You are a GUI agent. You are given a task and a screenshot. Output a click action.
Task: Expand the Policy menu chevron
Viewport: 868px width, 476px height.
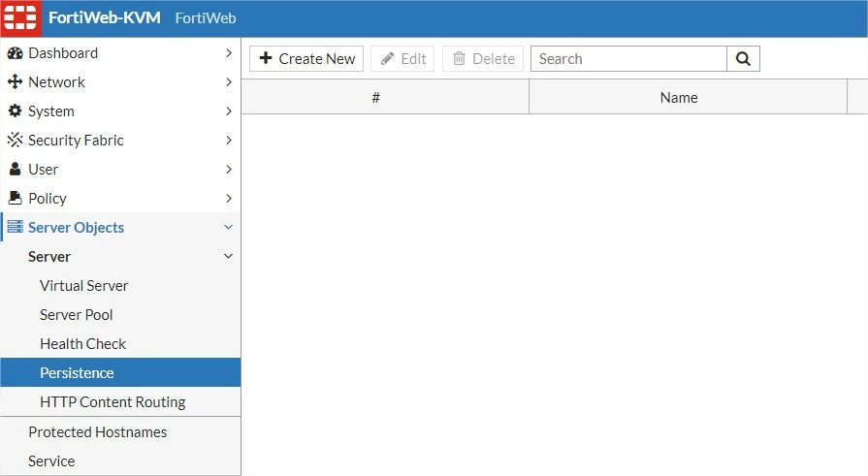[x=229, y=198]
